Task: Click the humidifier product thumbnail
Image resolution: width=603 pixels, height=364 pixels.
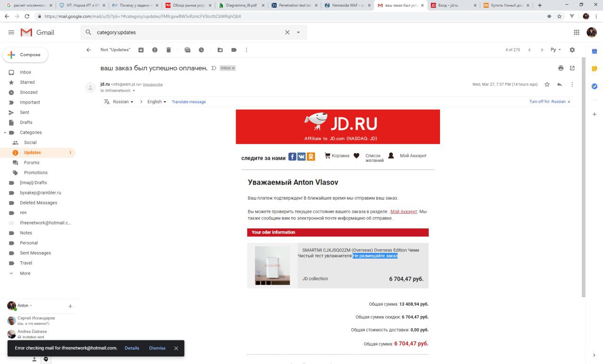Action: 272,266
